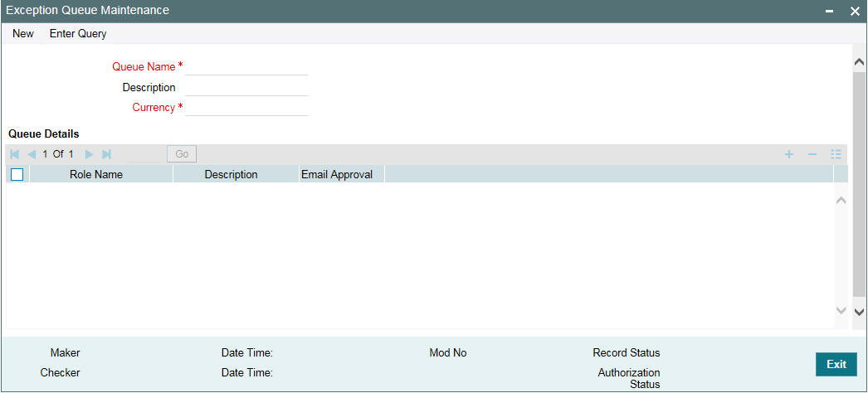Open single record view icon in Queue Details

pyautogui.click(x=836, y=154)
